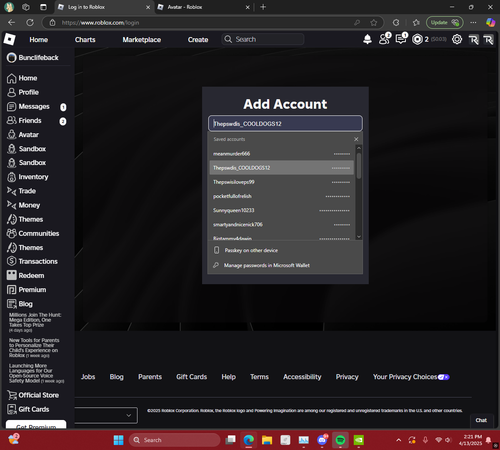
Task: Click the Windows taskbar search box
Action: pos(175,440)
